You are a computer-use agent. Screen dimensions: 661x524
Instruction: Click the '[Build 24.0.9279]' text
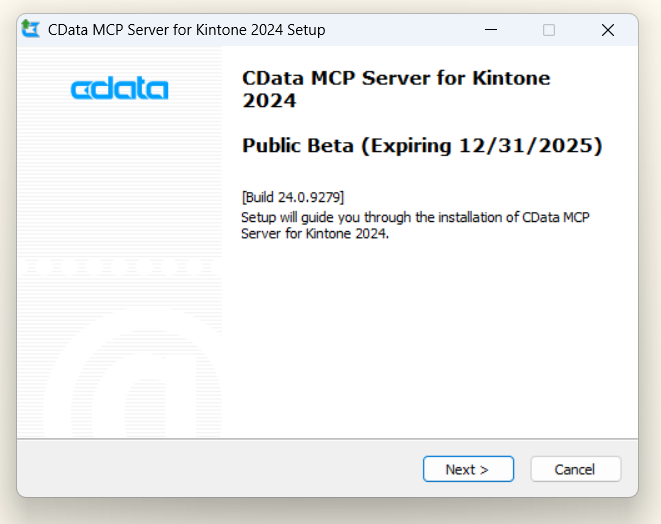(x=293, y=197)
